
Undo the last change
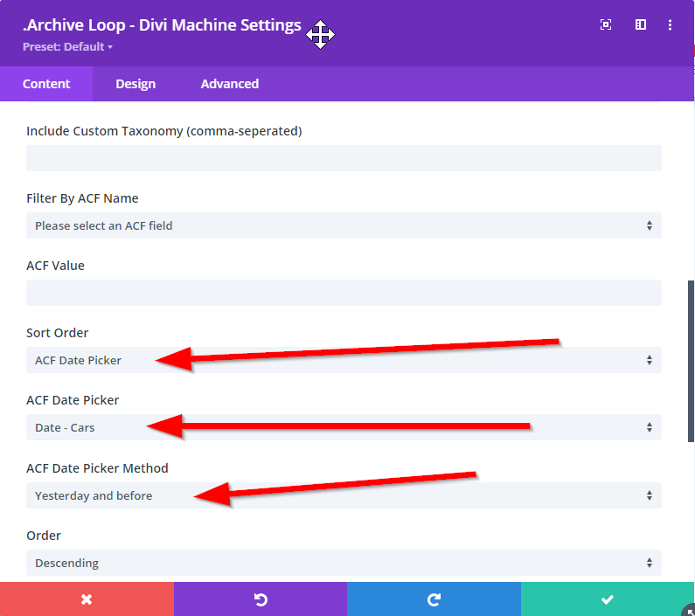[261, 599]
